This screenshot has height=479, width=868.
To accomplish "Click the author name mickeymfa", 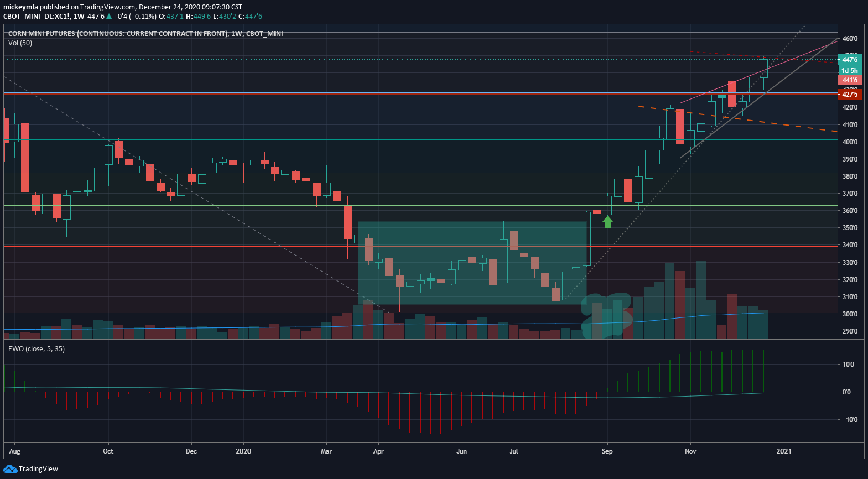I will [20, 7].
